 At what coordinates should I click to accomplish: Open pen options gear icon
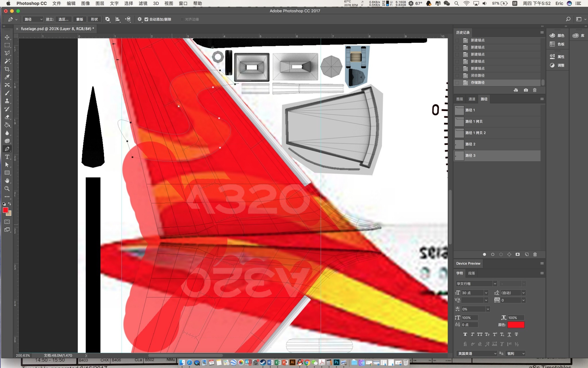[140, 19]
